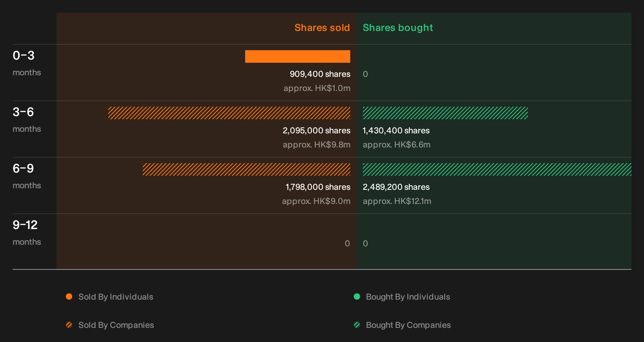This screenshot has width=644, height=342.
Task: Click approx. HK$6.6m text
Action: (397, 145)
